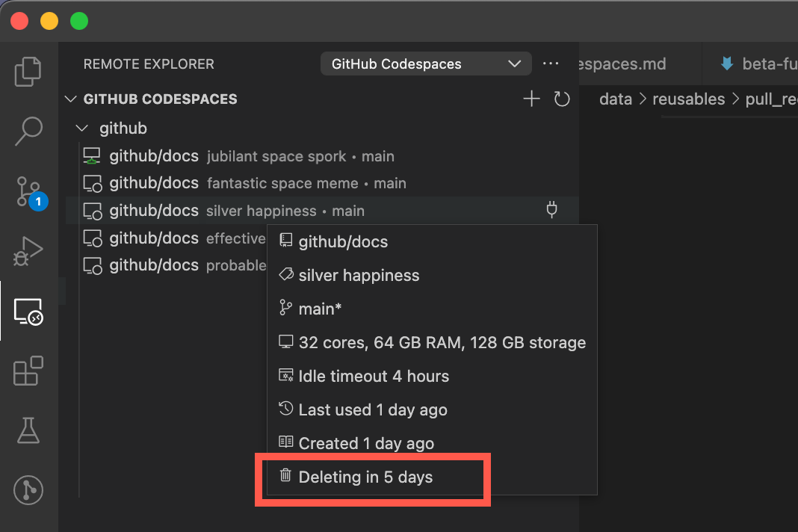Click the monitor icon beside 32 cores
The image size is (798, 532).
(286, 341)
